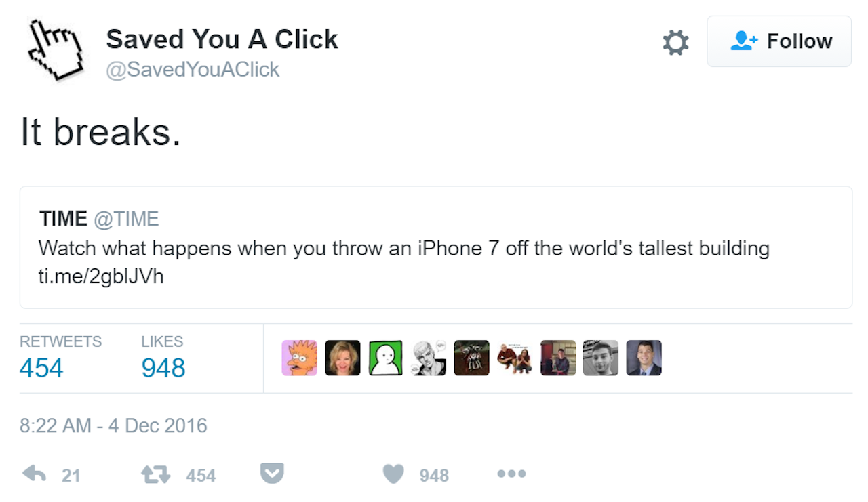Open the more options ellipsis menu
The image size is (868, 502).
pos(511,474)
